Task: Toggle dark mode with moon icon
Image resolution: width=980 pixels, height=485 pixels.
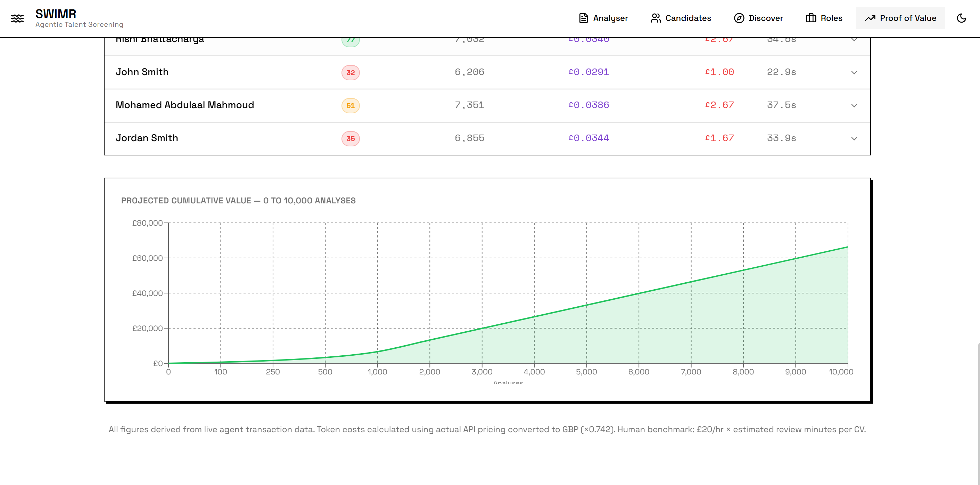Action: tap(961, 18)
